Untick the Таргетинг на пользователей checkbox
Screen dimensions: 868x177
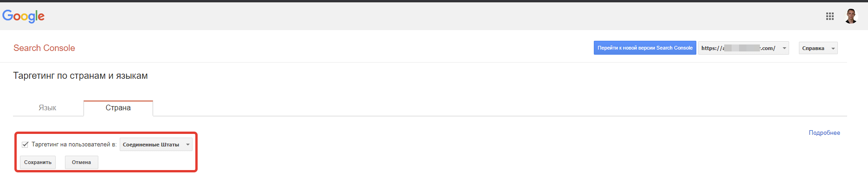pos(25,145)
